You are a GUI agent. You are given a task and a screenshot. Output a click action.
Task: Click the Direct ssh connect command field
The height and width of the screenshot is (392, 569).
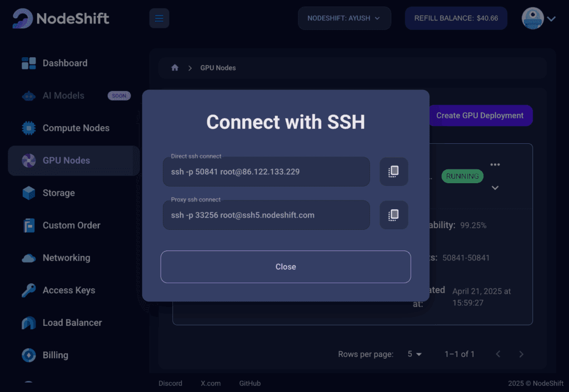(266, 172)
